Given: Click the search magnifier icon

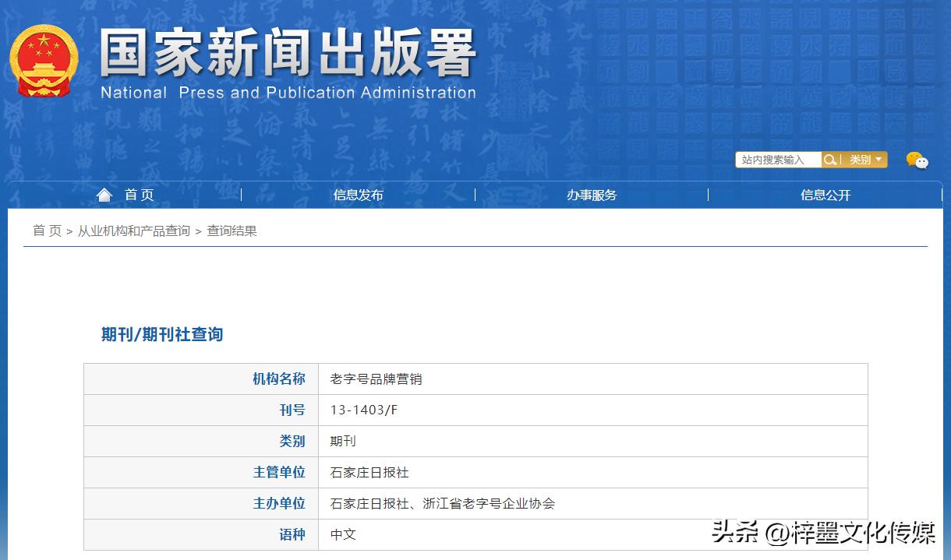Looking at the screenshot, I should (x=830, y=159).
